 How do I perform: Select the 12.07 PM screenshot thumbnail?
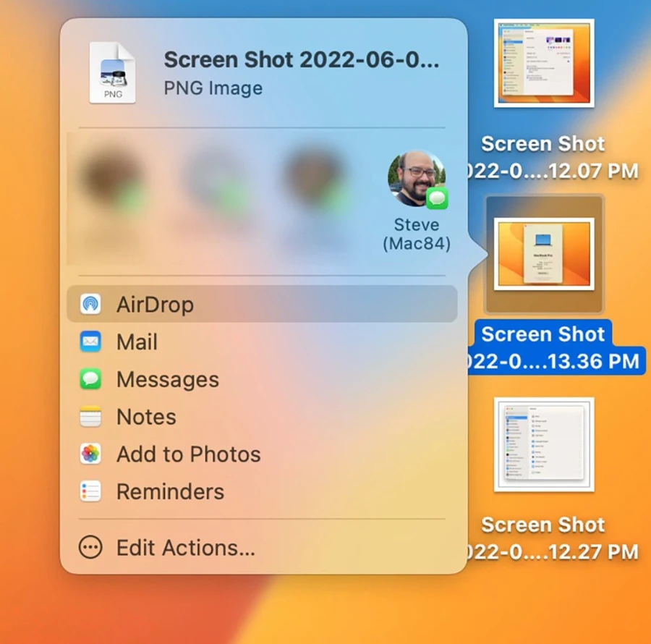point(544,63)
